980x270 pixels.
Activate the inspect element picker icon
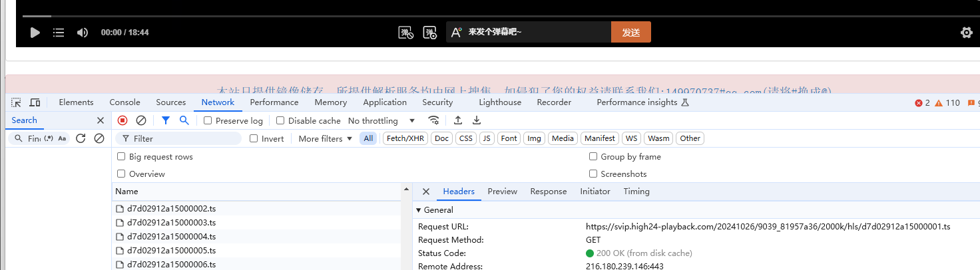17,102
